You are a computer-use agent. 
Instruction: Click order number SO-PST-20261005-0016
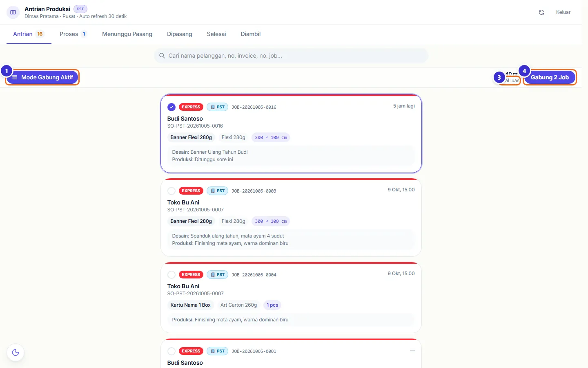pyautogui.click(x=195, y=126)
